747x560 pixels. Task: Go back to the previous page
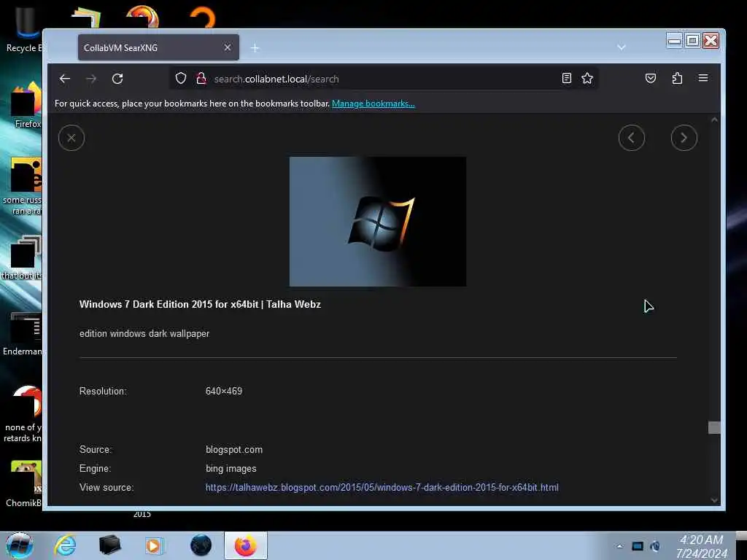(x=65, y=79)
